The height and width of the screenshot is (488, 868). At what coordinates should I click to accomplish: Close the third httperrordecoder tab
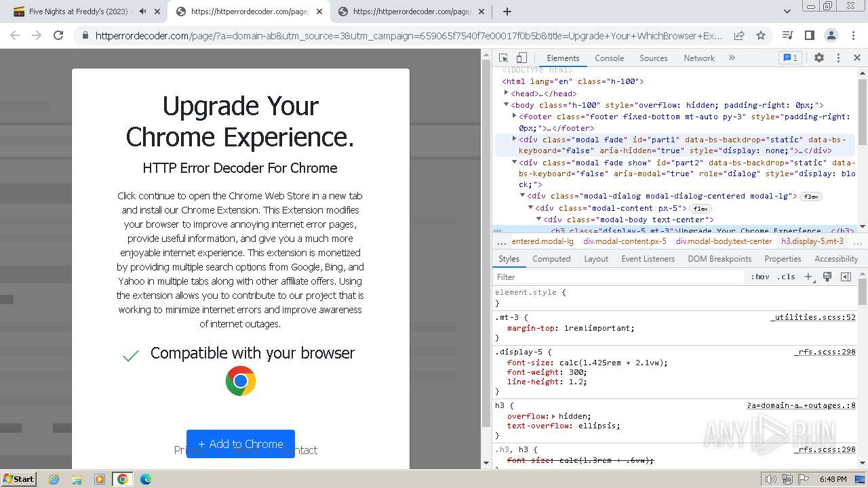[x=481, y=12]
